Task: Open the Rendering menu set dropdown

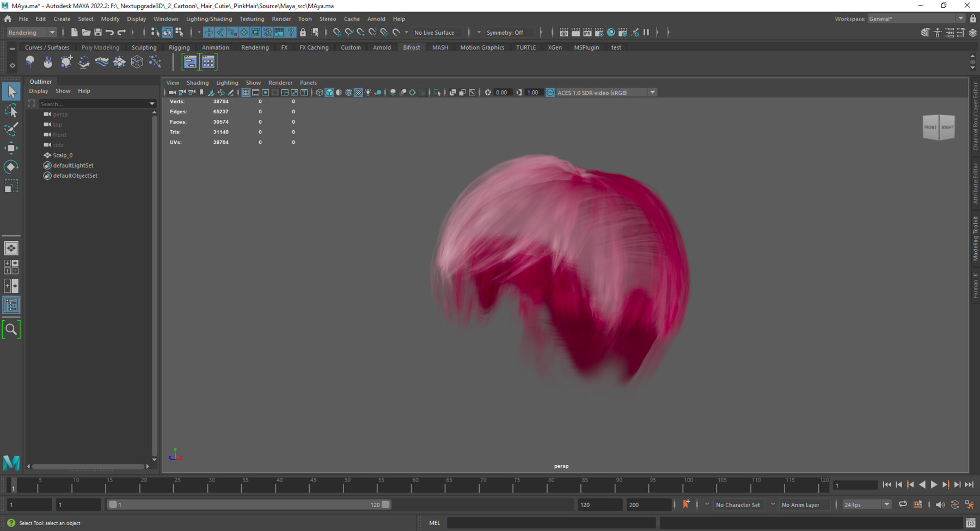Action: 32,33
